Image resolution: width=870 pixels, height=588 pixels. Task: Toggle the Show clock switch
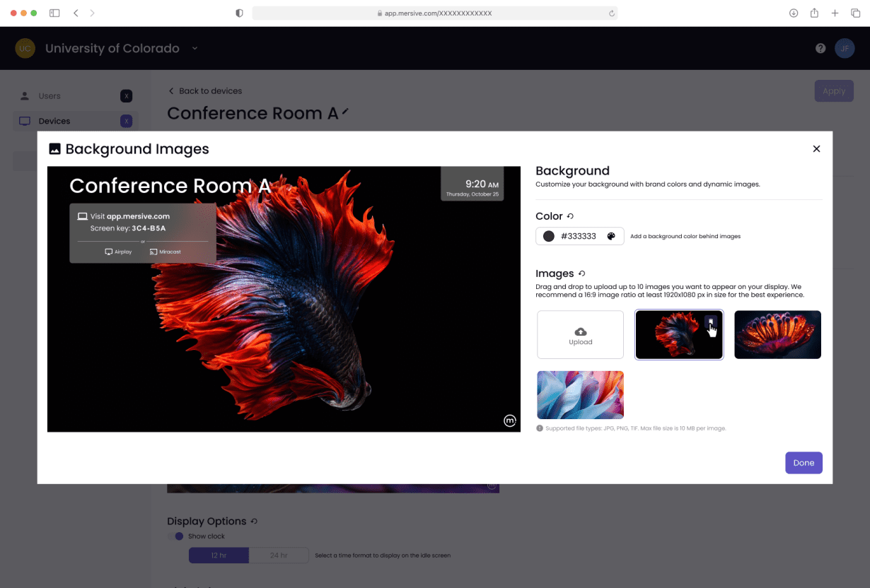[178, 536]
